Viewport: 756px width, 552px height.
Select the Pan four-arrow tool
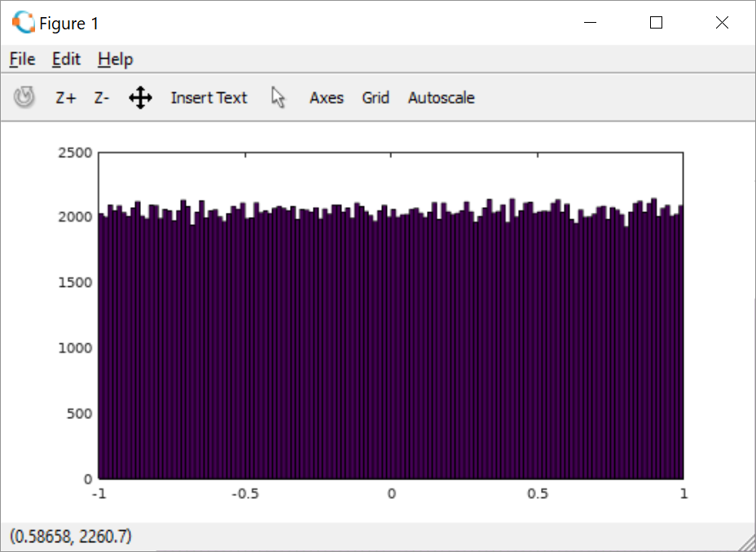coord(140,98)
